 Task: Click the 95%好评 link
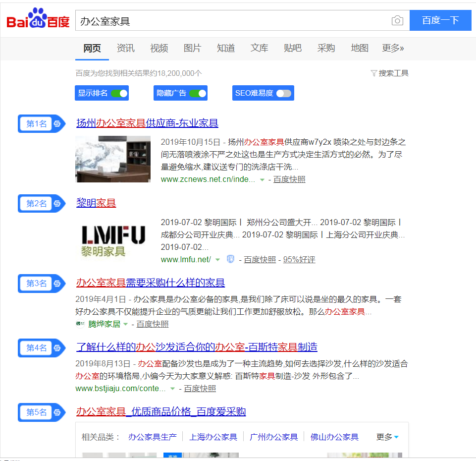(x=299, y=260)
